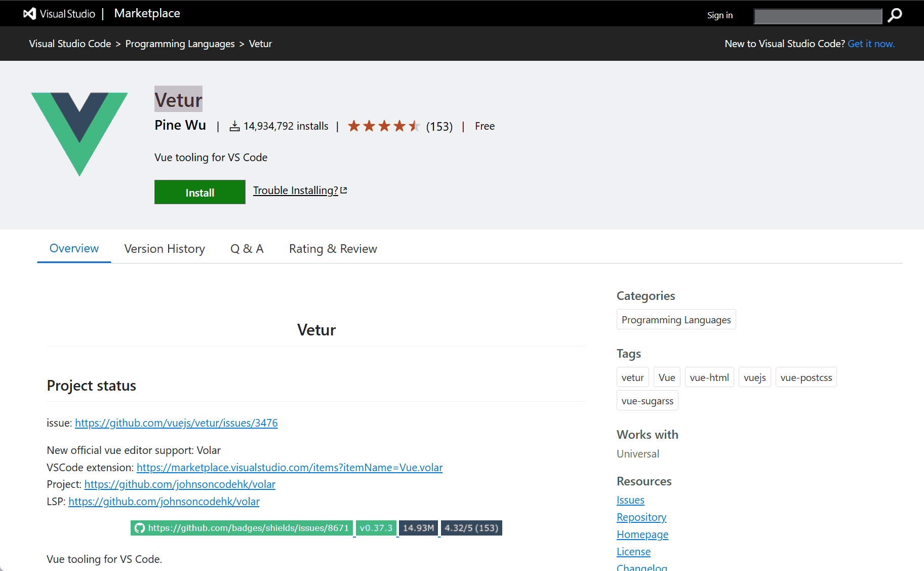Click the Visual Studio logo icon

30,14
